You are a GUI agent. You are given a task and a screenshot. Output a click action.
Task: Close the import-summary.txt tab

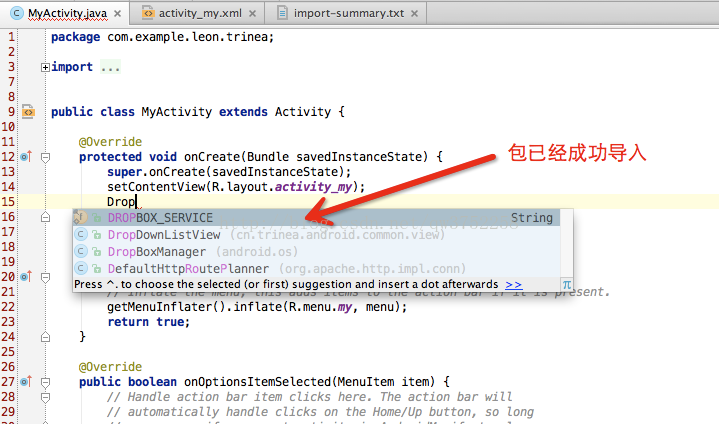(415, 14)
